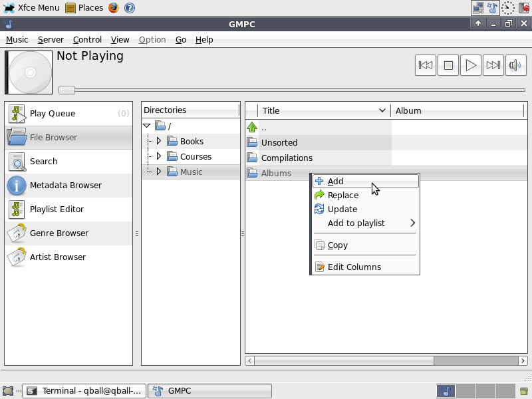
Task: Click the show desktop icon in taskbar
Action: point(8,391)
